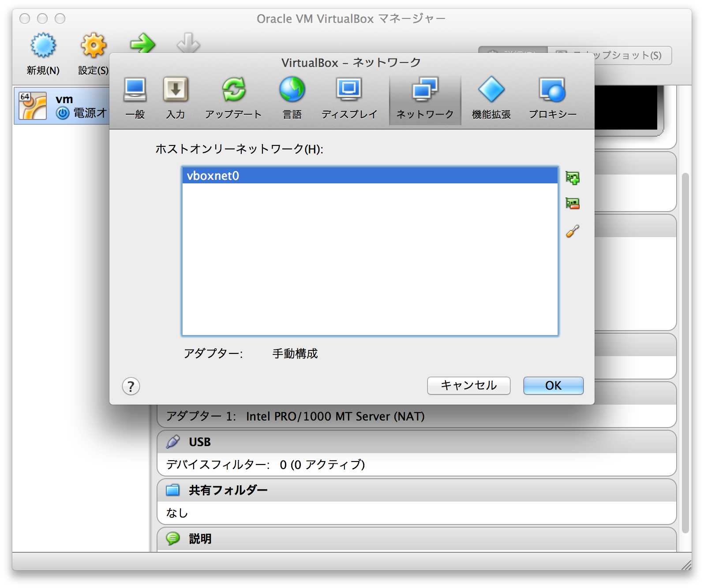The height and width of the screenshot is (588, 704).
Task: Click the キャンセル button
Action: click(469, 386)
